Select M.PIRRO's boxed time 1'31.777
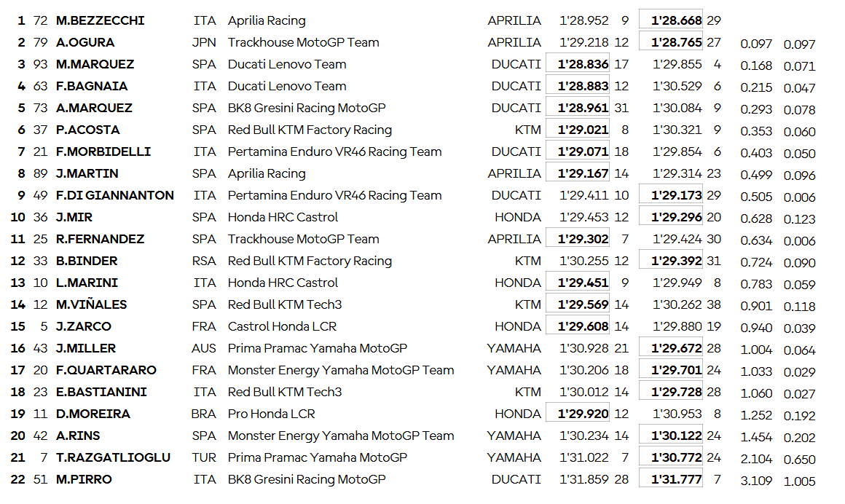 (677, 479)
